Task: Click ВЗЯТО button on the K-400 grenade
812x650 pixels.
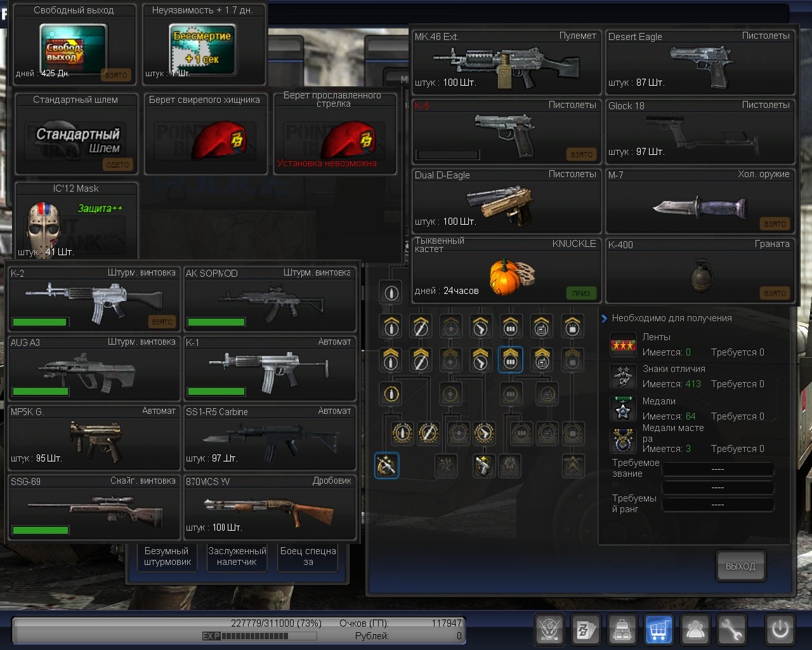Action: point(775,293)
